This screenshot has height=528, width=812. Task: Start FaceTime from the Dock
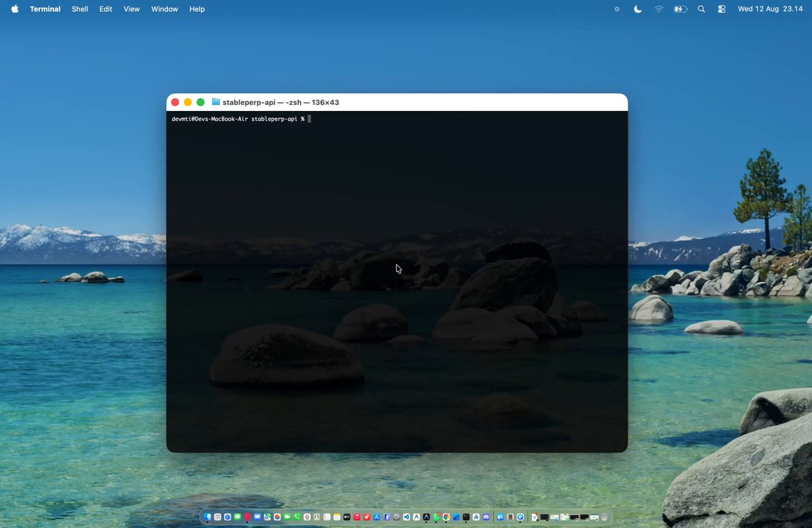click(x=287, y=516)
